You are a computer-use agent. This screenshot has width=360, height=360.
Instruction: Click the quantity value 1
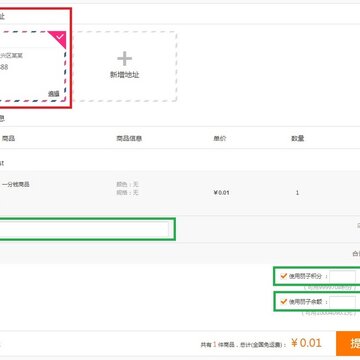tap(297, 193)
